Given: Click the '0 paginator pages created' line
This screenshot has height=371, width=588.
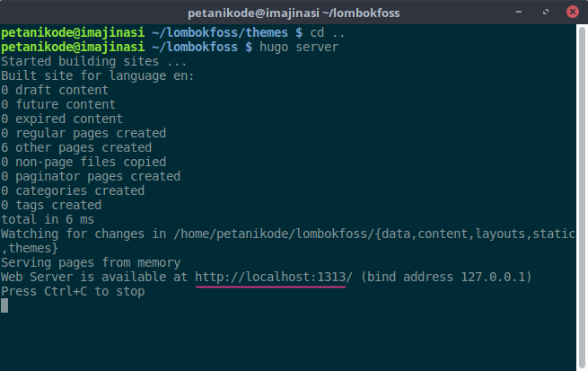Looking at the screenshot, I should click(x=91, y=176).
